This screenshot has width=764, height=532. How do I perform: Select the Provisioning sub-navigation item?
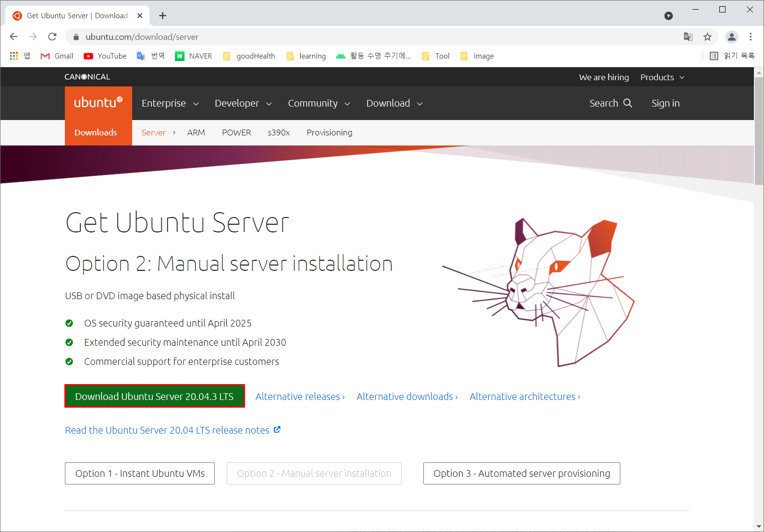point(330,133)
